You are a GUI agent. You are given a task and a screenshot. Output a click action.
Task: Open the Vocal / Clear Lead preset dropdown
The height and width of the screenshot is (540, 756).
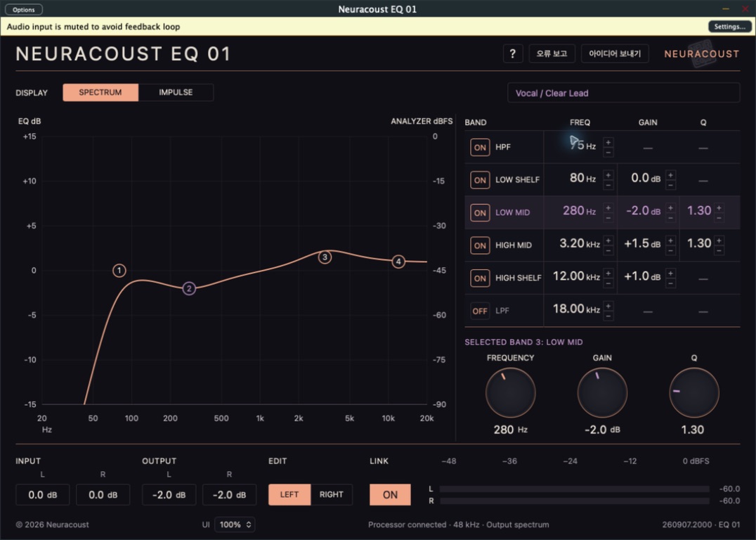pyautogui.click(x=623, y=93)
